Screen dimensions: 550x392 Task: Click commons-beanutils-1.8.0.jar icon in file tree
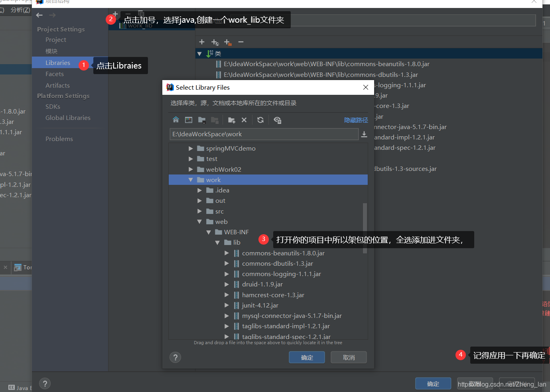pos(237,253)
